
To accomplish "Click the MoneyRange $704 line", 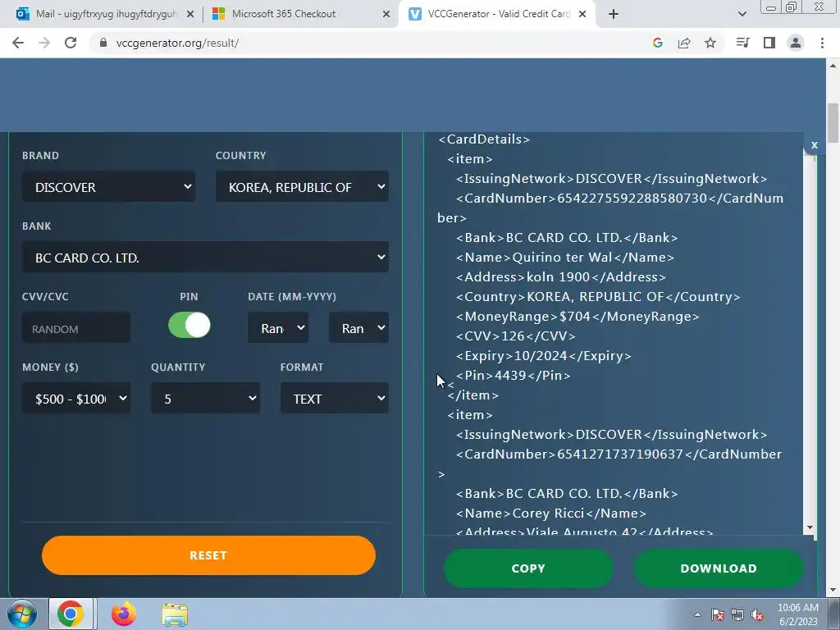I will tap(577, 317).
